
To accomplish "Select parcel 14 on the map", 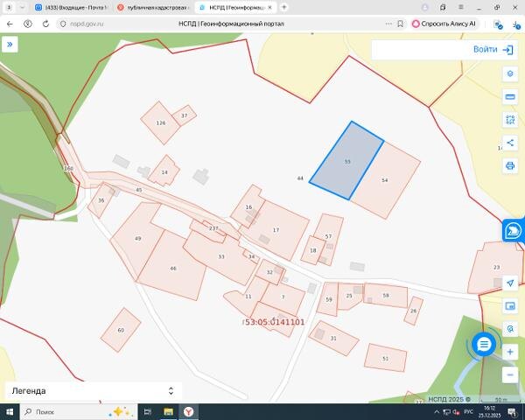I will 164,172.
